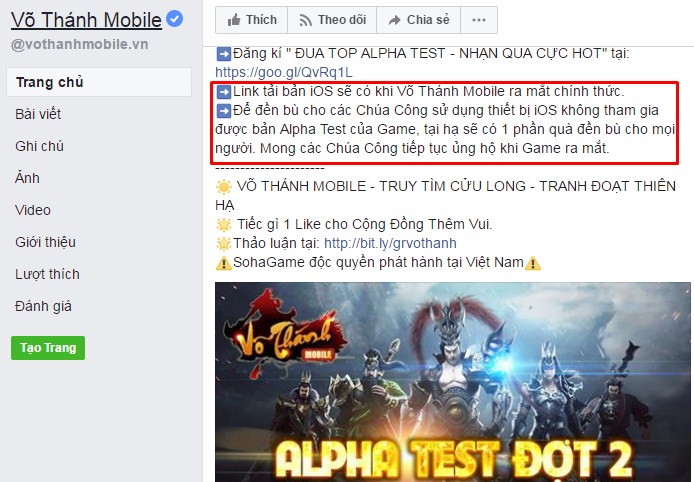
Task: Click the Thích thumbs-up button
Action: coord(251,20)
